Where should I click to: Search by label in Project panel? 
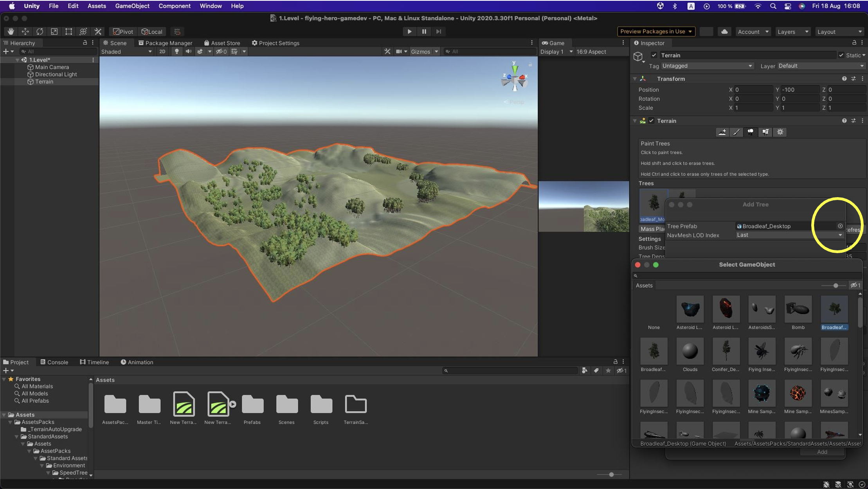596,370
